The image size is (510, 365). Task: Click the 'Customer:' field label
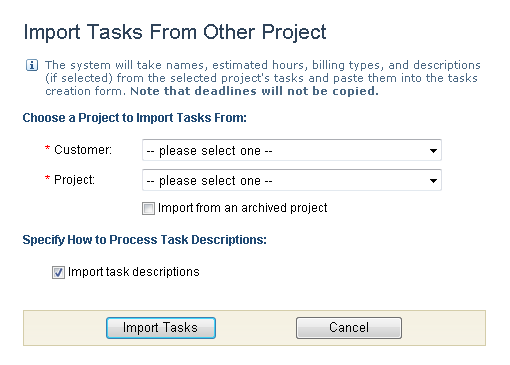coord(83,150)
